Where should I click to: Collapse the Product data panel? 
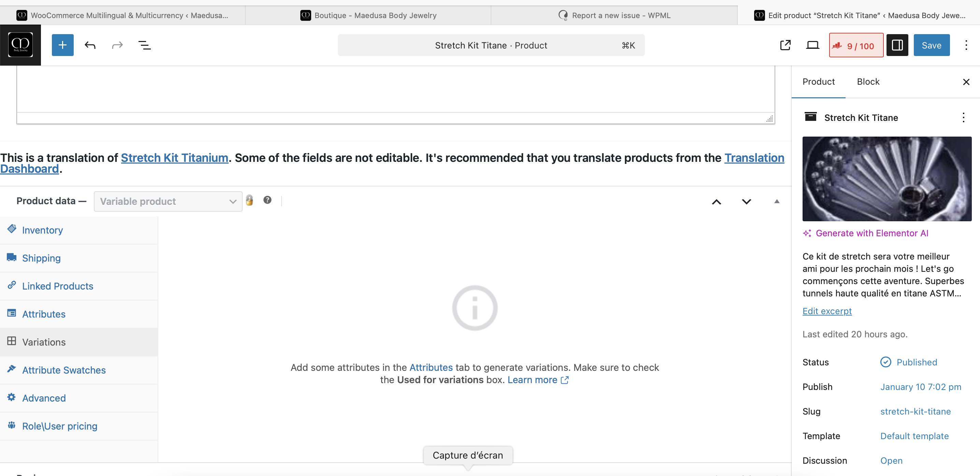[777, 201]
